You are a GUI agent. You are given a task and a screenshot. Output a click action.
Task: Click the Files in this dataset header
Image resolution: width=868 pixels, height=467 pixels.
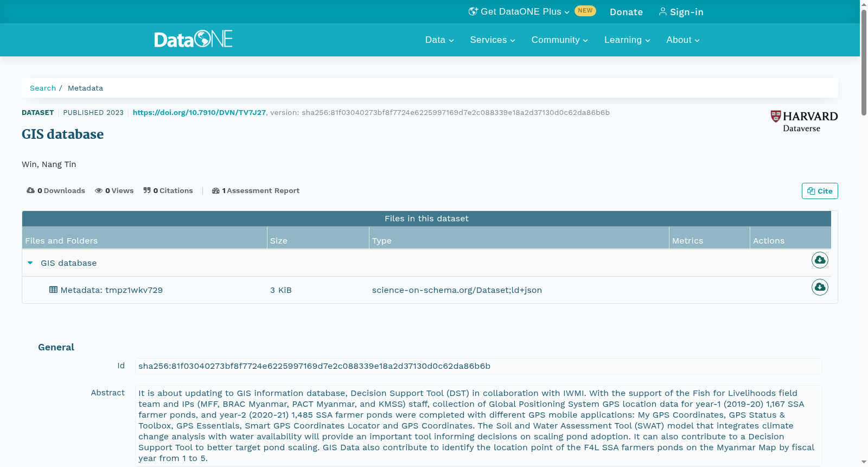426,219
